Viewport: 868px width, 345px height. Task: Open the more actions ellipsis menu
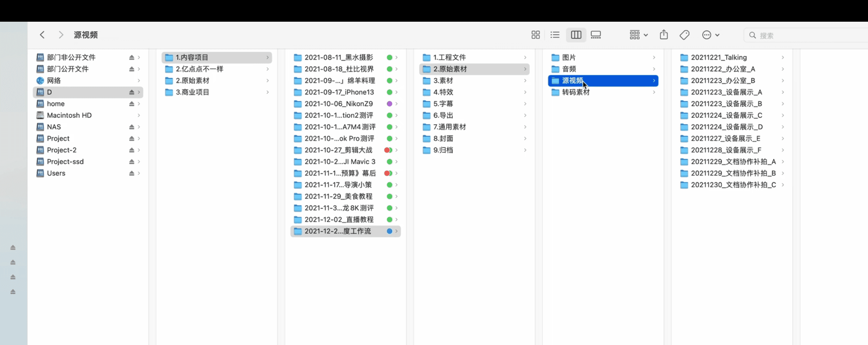tap(710, 35)
